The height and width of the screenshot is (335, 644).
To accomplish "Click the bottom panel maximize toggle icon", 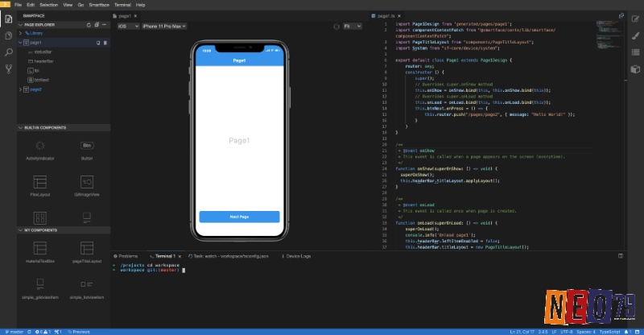I will [x=621, y=255].
